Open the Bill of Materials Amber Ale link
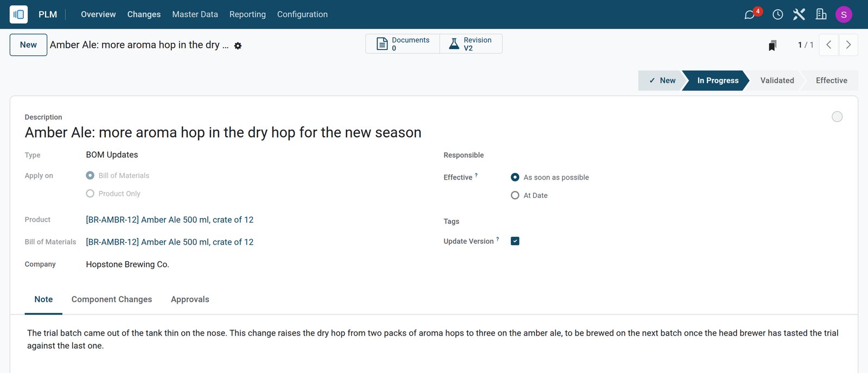 pyautogui.click(x=170, y=242)
